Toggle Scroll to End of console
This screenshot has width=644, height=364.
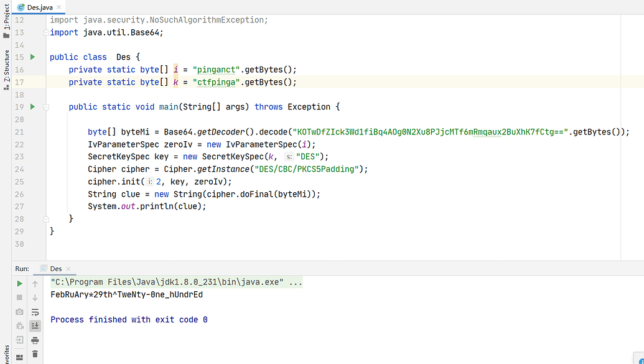(35, 326)
